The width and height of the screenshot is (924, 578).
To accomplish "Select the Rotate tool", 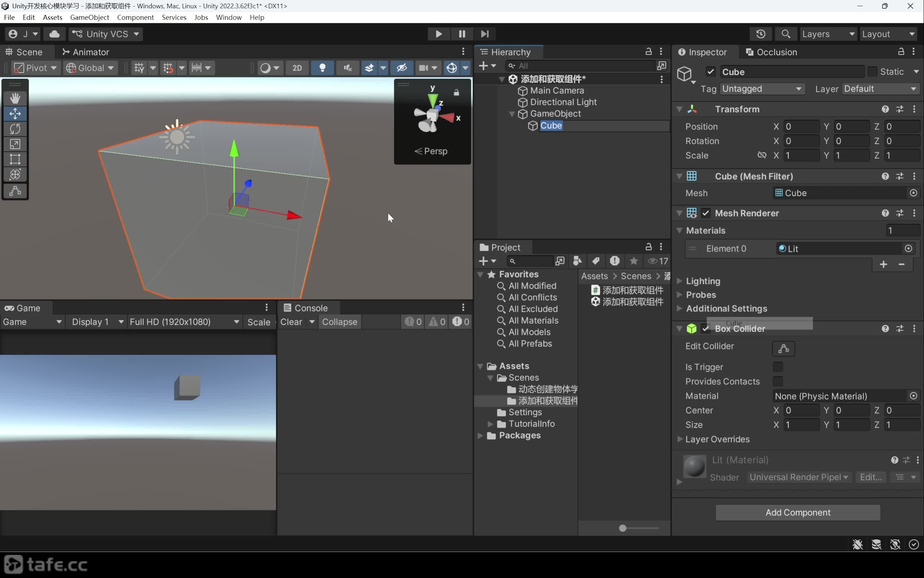I will pyautogui.click(x=15, y=129).
